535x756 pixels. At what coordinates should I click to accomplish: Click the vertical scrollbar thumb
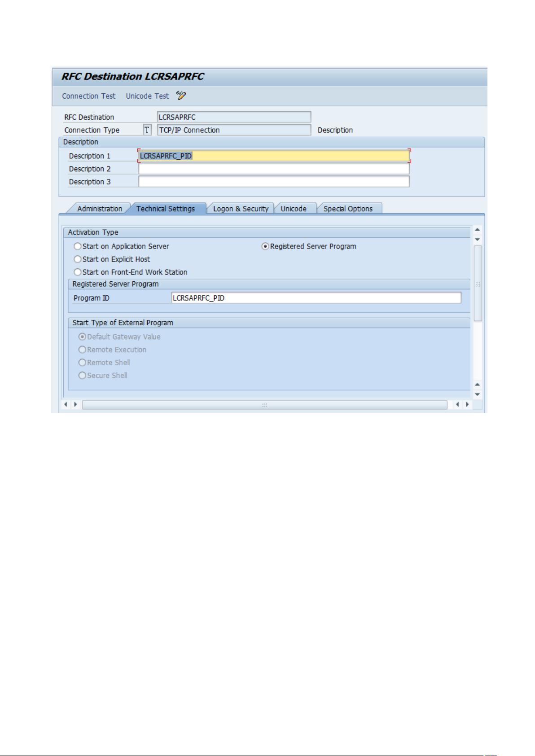pos(478,283)
